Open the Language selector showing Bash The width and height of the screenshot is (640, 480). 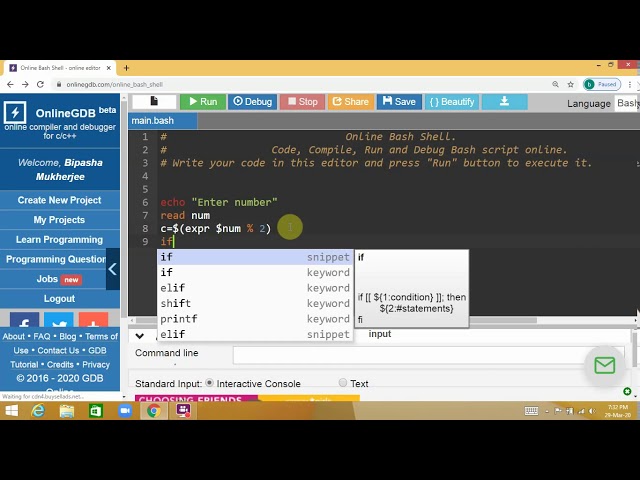pos(627,103)
